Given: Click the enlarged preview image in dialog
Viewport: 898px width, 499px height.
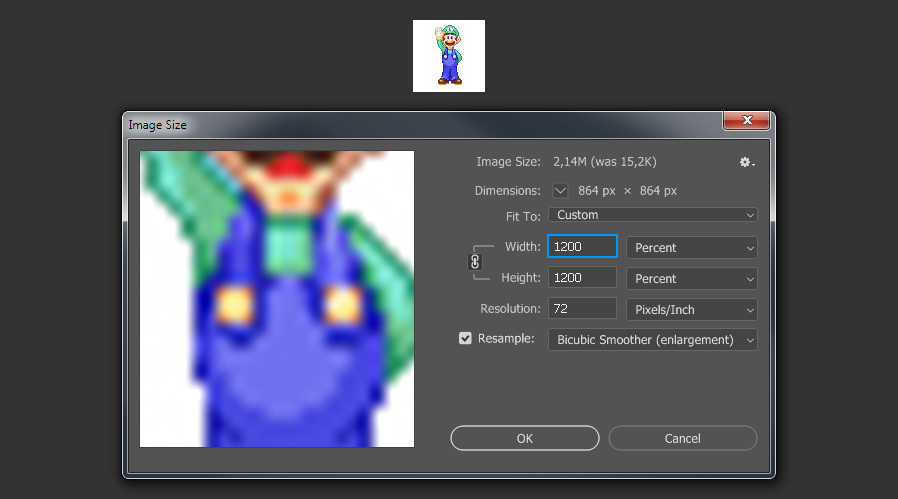Looking at the screenshot, I should (277, 299).
